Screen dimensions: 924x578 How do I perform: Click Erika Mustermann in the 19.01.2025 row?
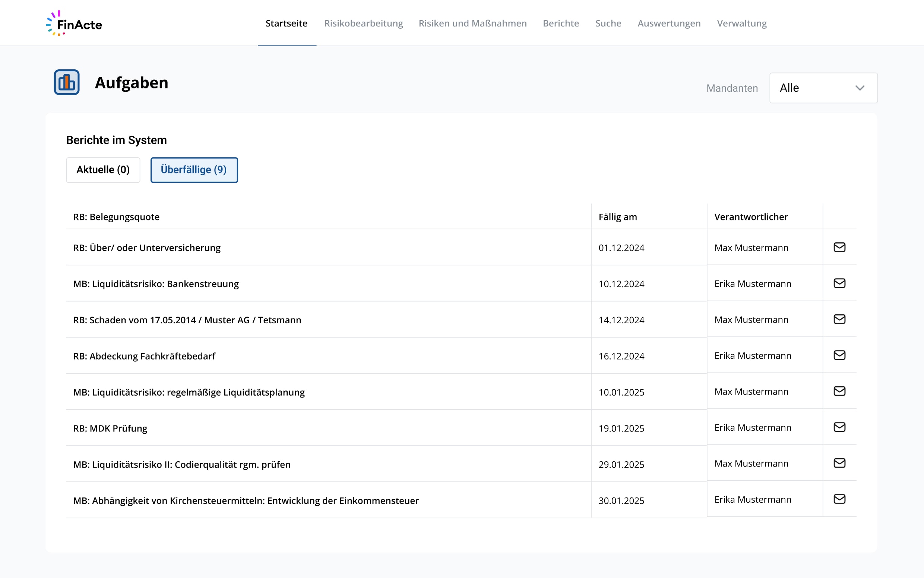click(753, 427)
